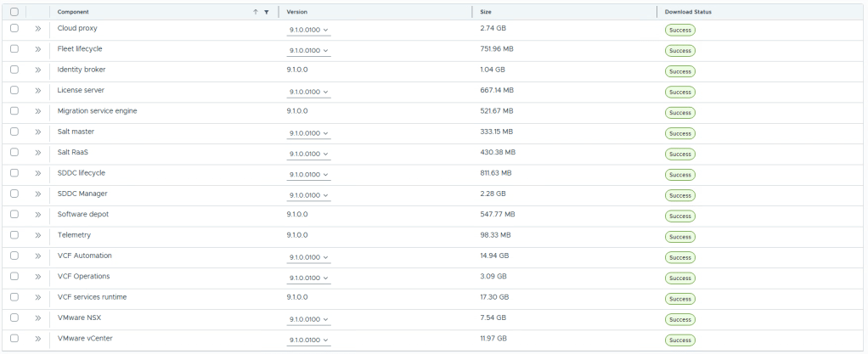The width and height of the screenshot is (868, 354).
Task: Sort the Component column using the arrow icon
Action: point(255,12)
